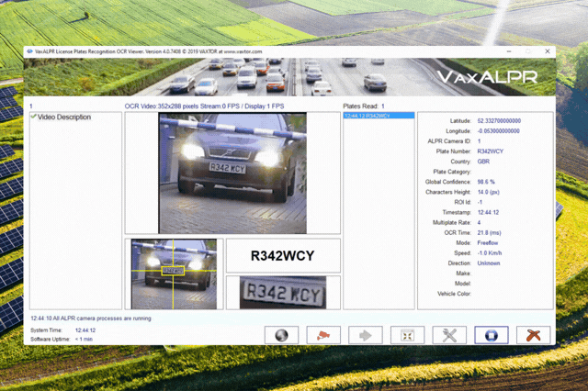This screenshot has width=588, height=391.
Task: Click the Direction value Unknown
Action: click(488, 263)
